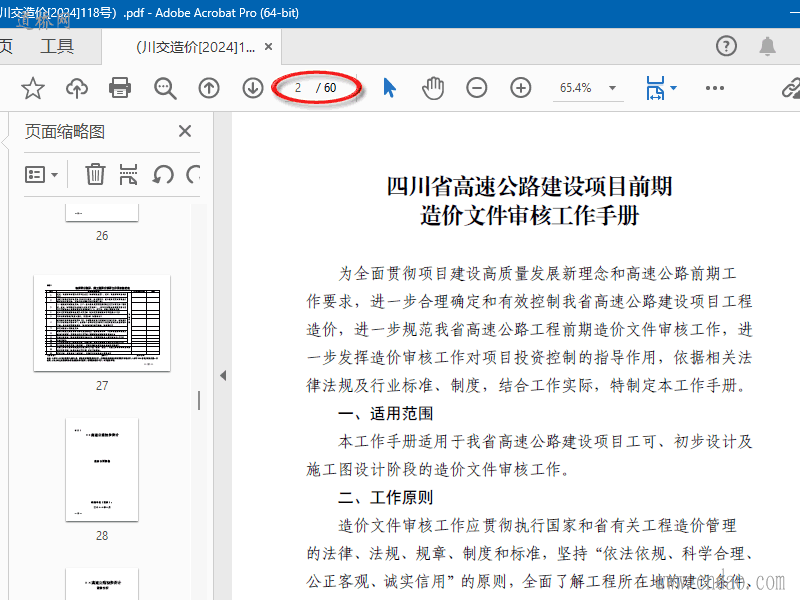The width and height of the screenshot is (800, 600).
Task: Open more tools ellipsis menu
Action: tap(714, 88)
